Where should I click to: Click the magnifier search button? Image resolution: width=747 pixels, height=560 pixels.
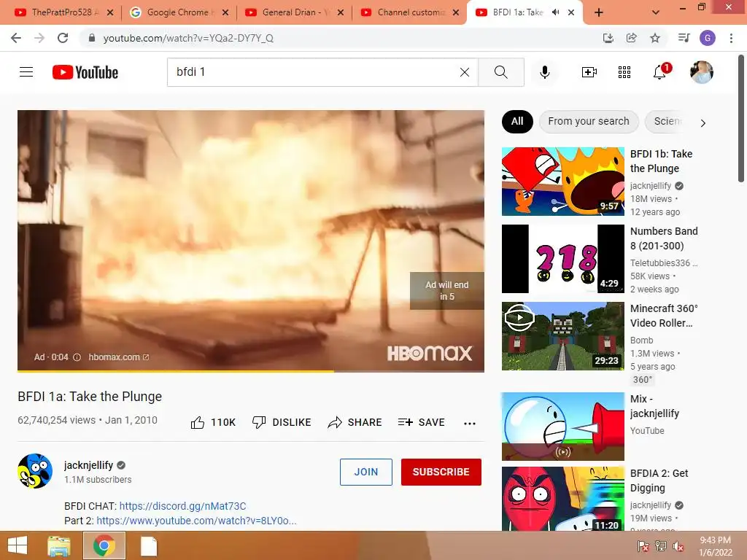[x=500, y=72]
